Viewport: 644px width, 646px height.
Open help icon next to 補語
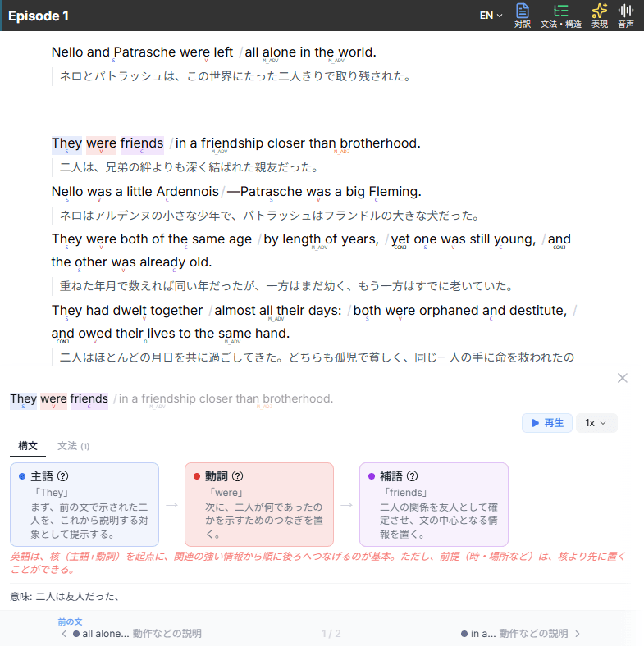point(413,475)
